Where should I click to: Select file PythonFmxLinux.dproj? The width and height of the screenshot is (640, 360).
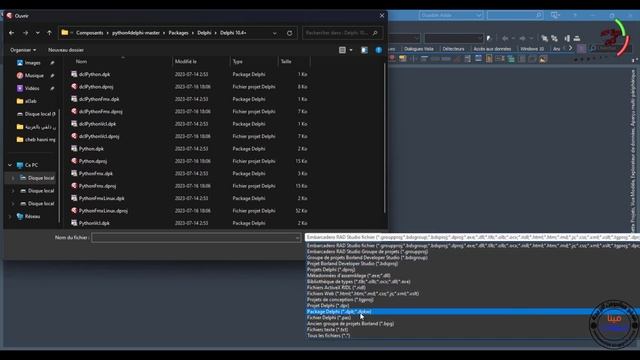click(x=103, y=211)
